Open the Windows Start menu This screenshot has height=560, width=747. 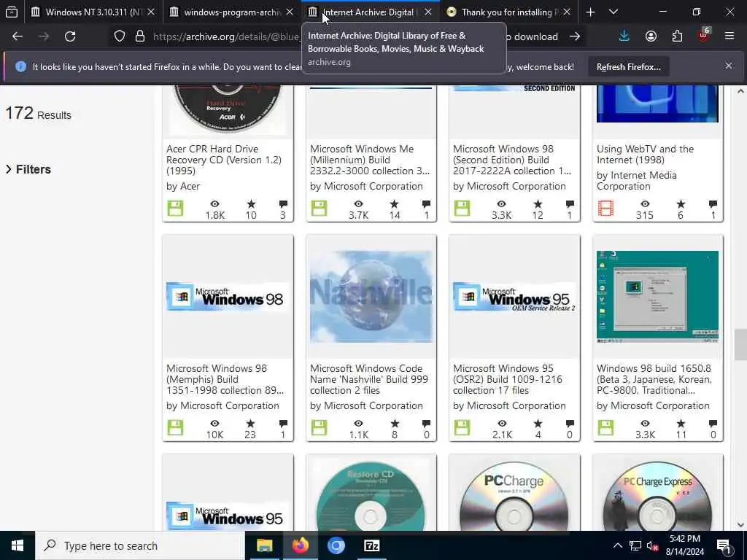(x=18, y=545)
